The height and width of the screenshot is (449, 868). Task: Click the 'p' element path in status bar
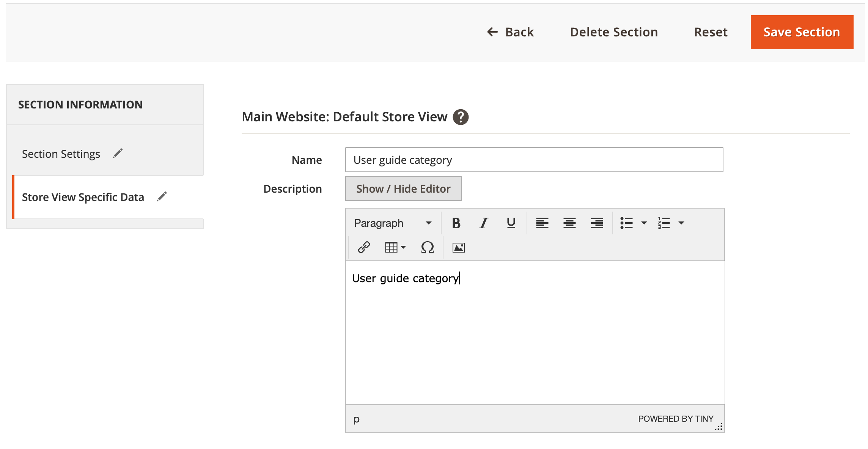click(356, 419)
